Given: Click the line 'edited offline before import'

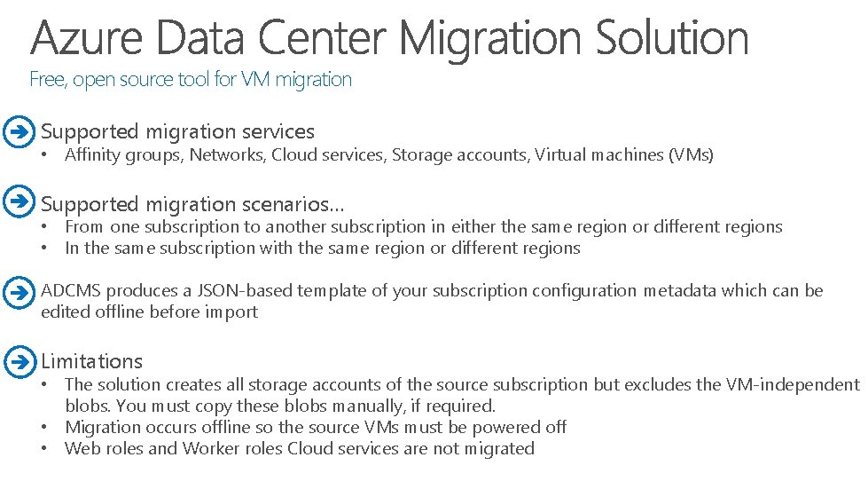Looking at the screenshot, I should point(149,312).
